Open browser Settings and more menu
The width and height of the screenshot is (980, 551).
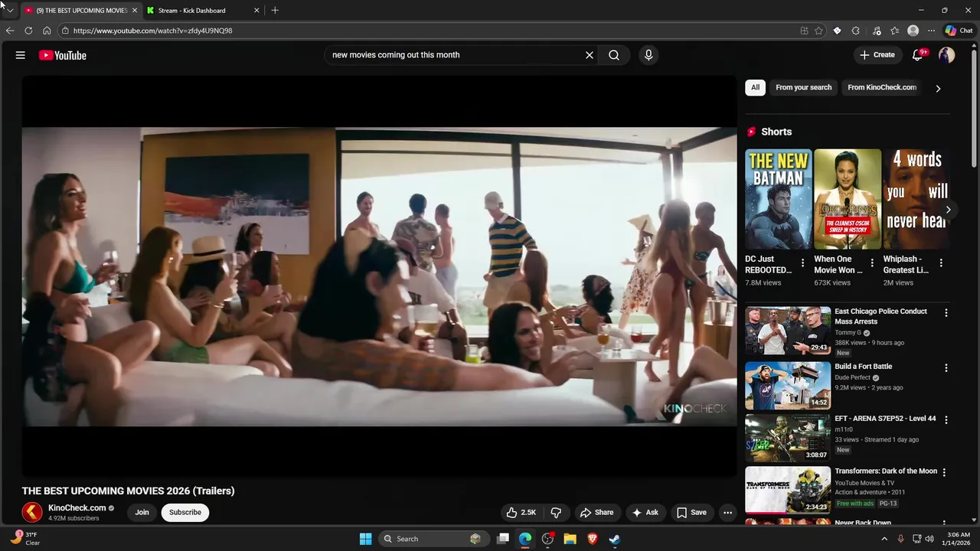[x=931, y=31]
